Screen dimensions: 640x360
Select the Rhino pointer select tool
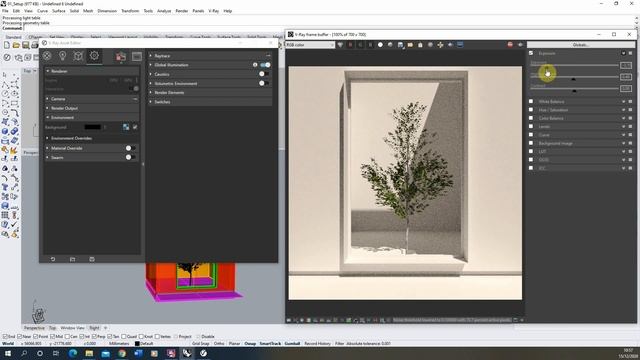click(x=4, y=75)
